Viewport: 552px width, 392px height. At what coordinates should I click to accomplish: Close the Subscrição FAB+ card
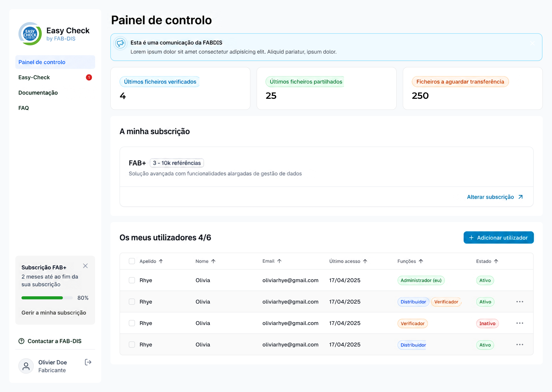click(x=85, y=266)
